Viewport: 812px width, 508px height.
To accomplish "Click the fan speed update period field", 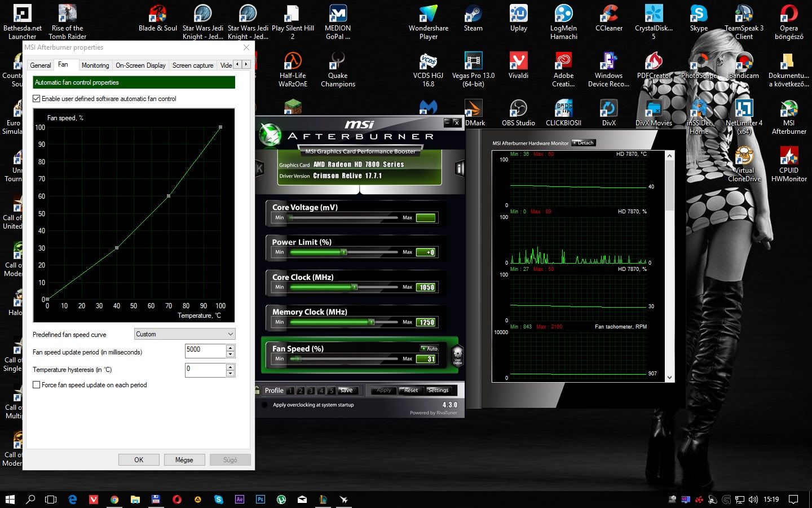I will click(x=206, y=351).
